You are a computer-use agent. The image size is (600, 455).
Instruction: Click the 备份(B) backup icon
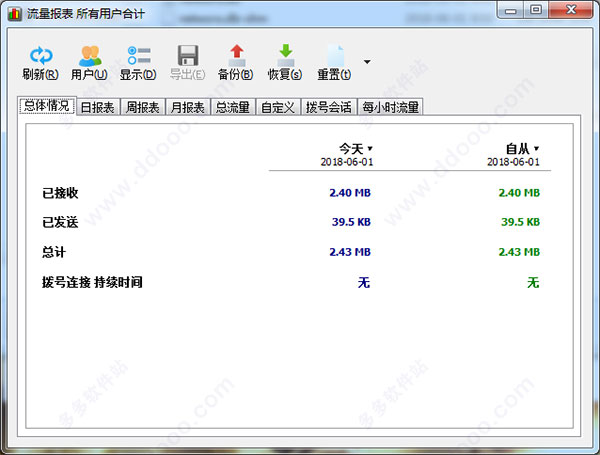[236, 55]
